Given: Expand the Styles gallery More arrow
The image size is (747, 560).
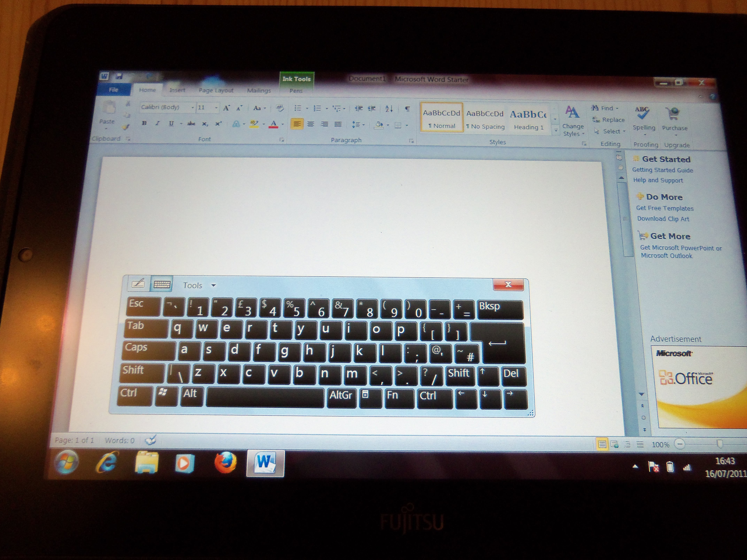Looking at the screenshot, I should (x=556, y=130).
